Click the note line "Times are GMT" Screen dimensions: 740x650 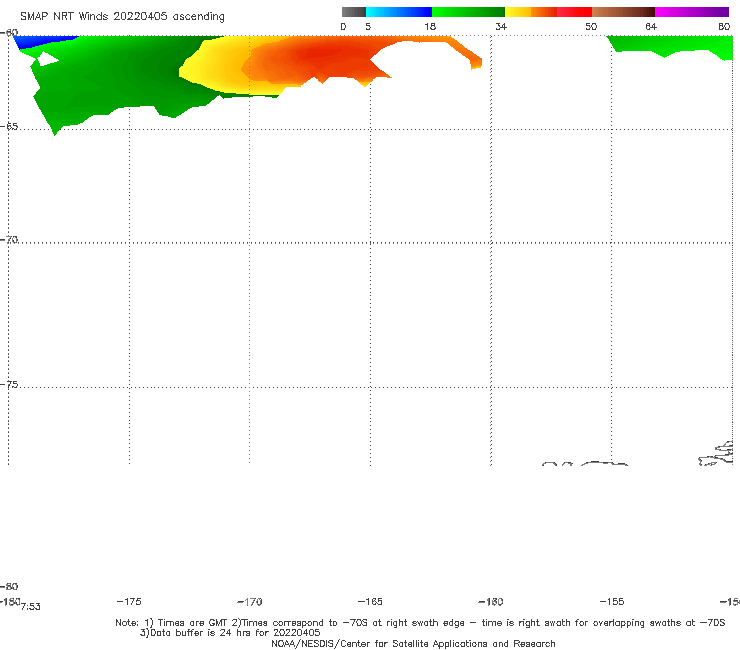[193, 623]
